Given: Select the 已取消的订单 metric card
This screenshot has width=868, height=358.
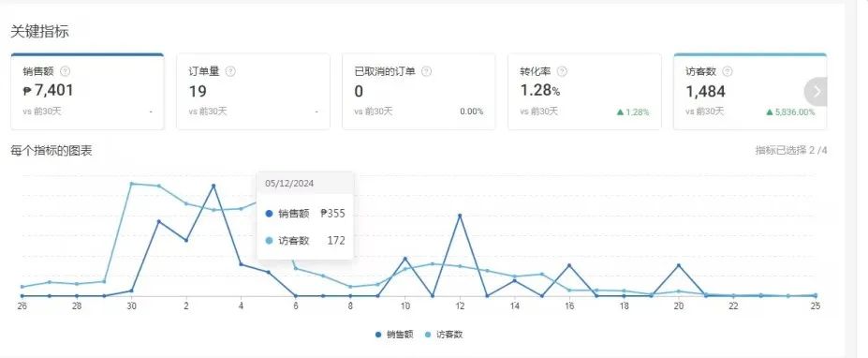Looking at the screenshot, I should pyautogui.click(x=419, y=92).
